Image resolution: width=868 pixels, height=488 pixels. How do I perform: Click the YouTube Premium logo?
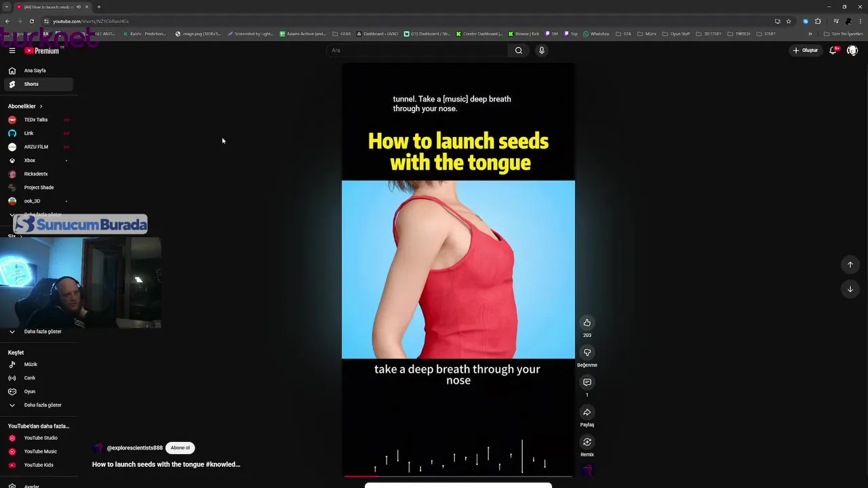[42, 50]
